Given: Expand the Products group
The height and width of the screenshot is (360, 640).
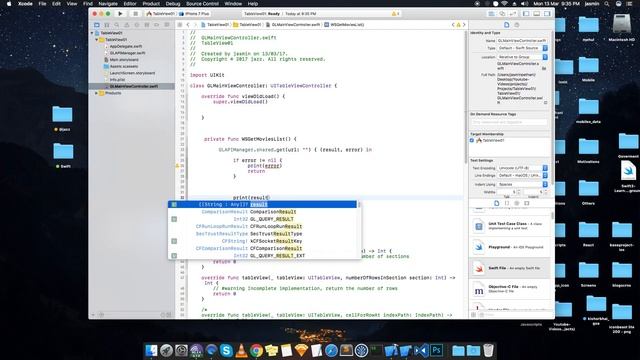Looking at the screenshot, I should [x=97, y=93].
